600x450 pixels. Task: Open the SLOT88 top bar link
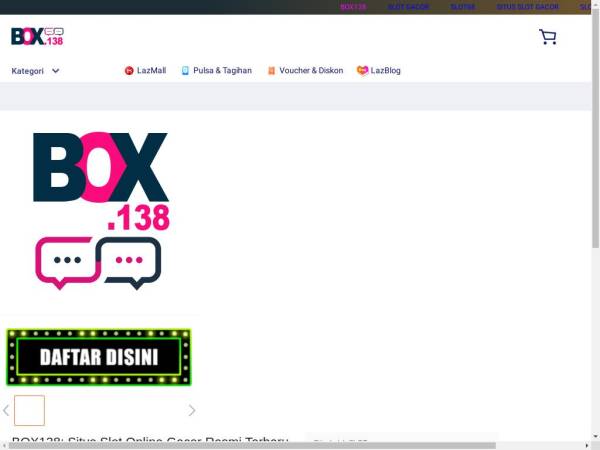coord(463,7)
